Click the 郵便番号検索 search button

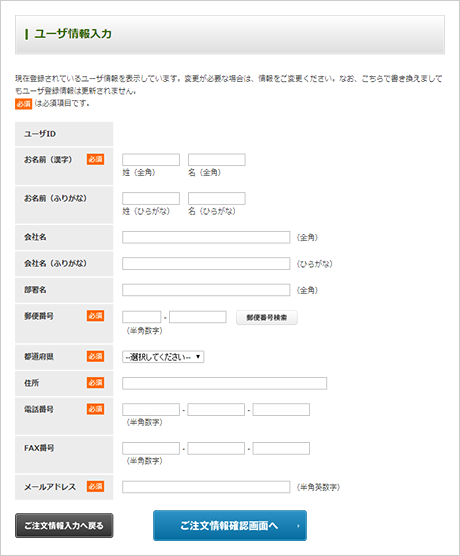[267, 317]
